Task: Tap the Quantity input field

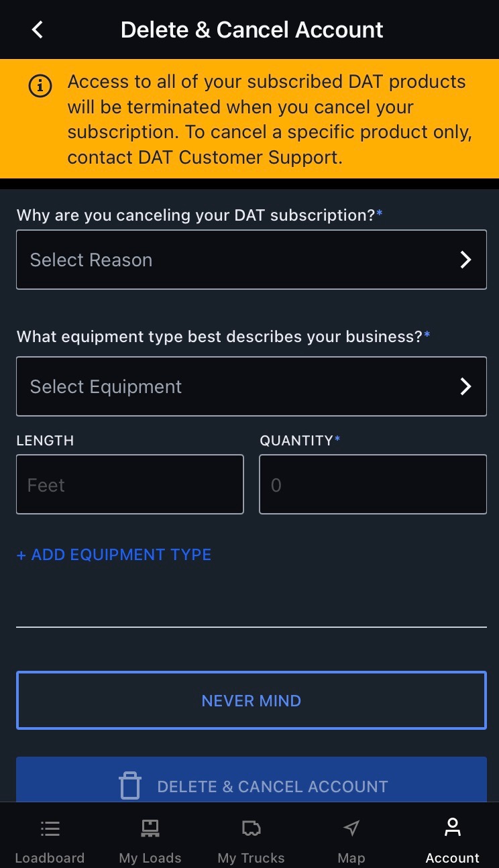Action: [x=373, y=484]
